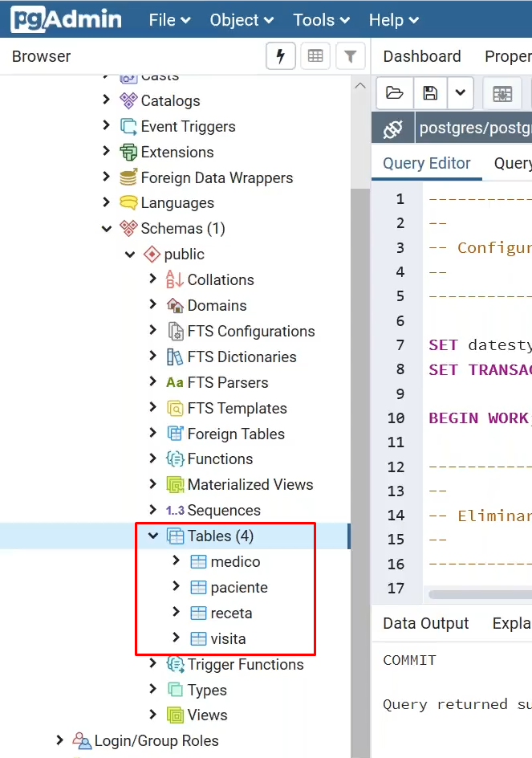Screen dimensions: 532x758
Task: Click the Filtered Rows funnel icon
Action: (x=351, y=56)
